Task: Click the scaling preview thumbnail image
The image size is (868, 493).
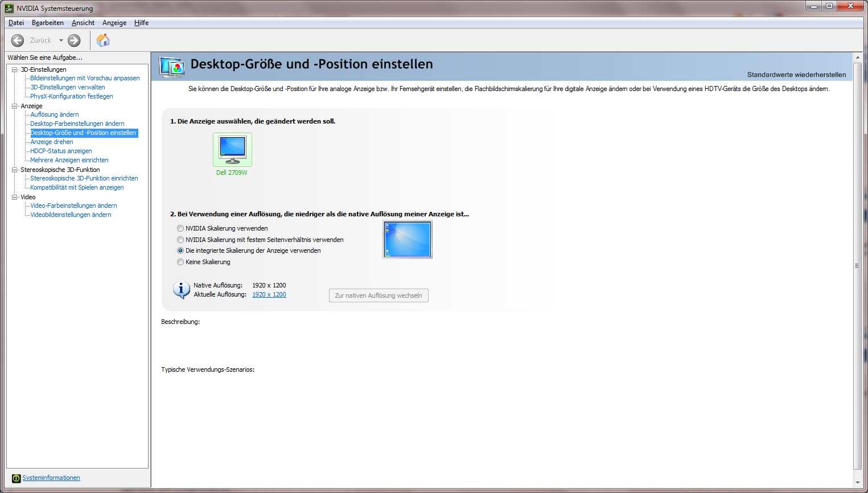Action: click(x=408, y=240)
